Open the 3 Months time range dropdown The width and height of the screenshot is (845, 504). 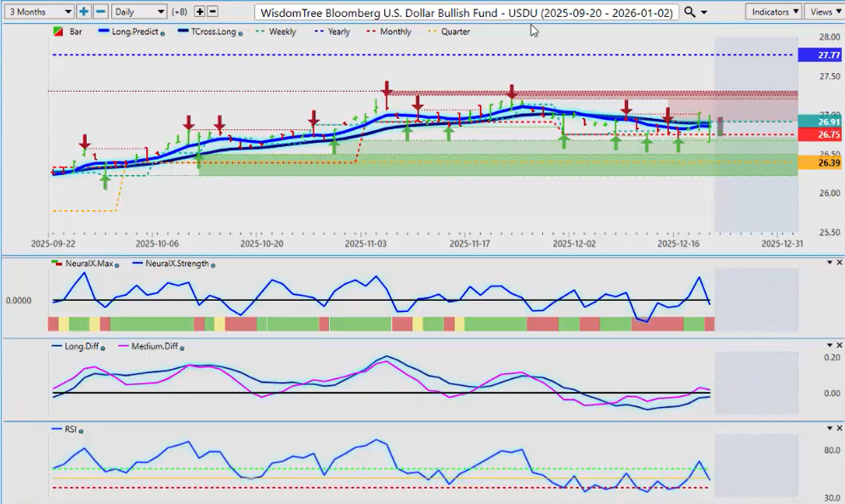37,12
